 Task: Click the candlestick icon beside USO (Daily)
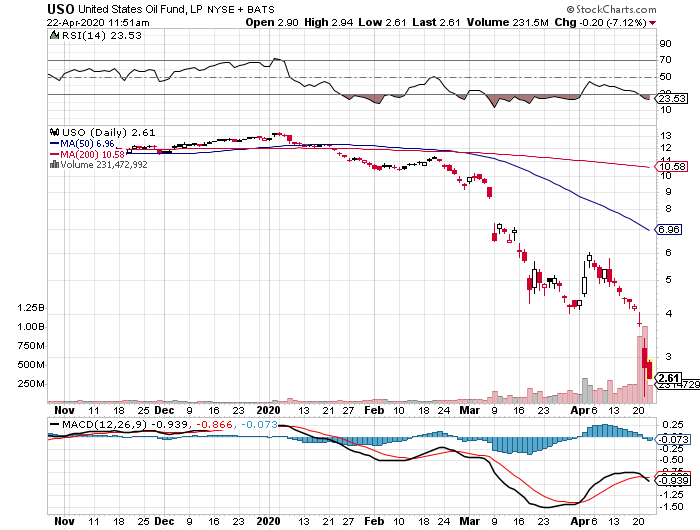54,132
